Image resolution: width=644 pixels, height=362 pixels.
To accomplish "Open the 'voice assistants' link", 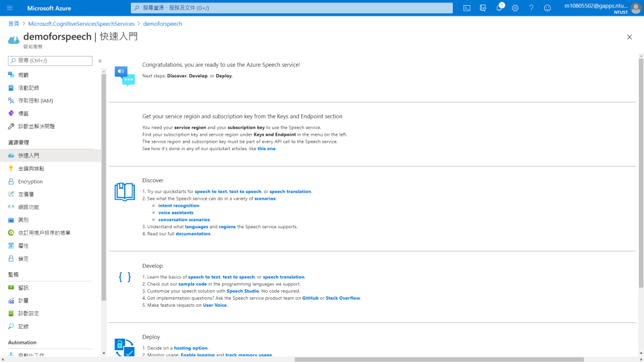I will pos(176,212).
